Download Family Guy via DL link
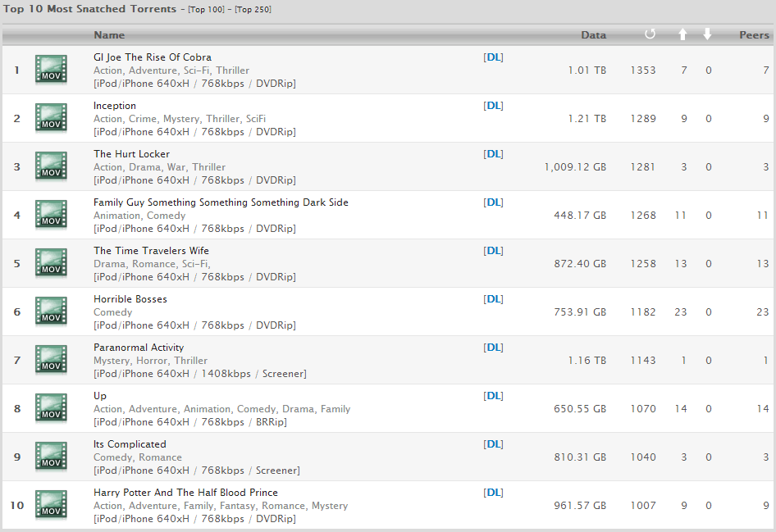The height and width of the screenshot is (532, 776). 493,202
